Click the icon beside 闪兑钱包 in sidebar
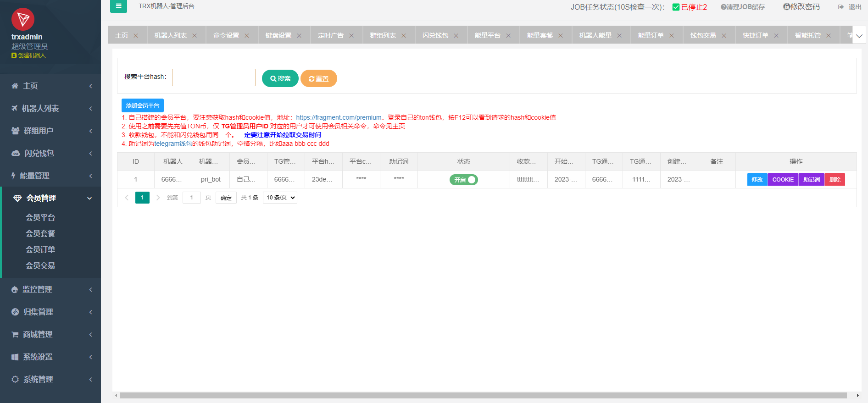The height and width of the screenshot is (403, 868). tap(16, 153)
